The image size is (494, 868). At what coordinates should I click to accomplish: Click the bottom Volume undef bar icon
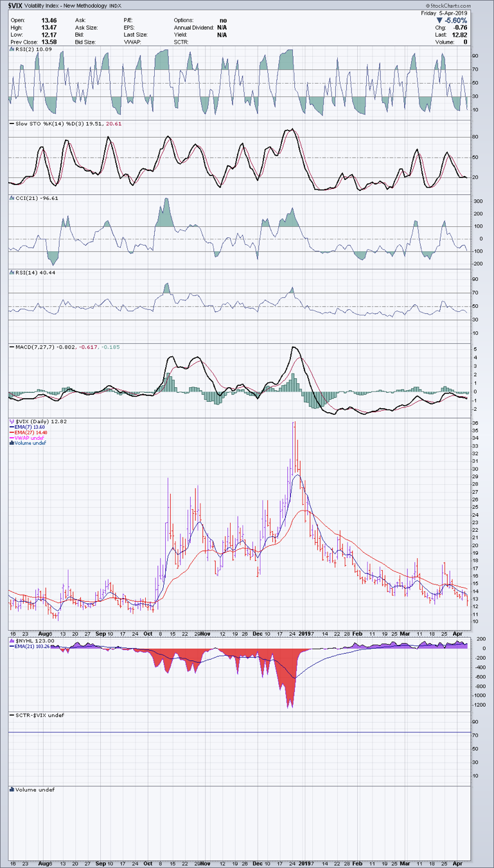[x=11, y=790]
